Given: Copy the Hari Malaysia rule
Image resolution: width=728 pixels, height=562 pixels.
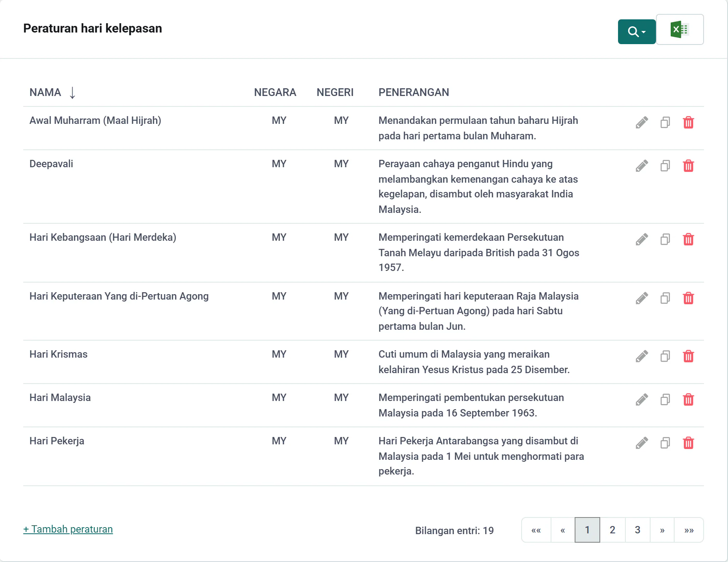Looking at the screenshot, I should 665,399.
